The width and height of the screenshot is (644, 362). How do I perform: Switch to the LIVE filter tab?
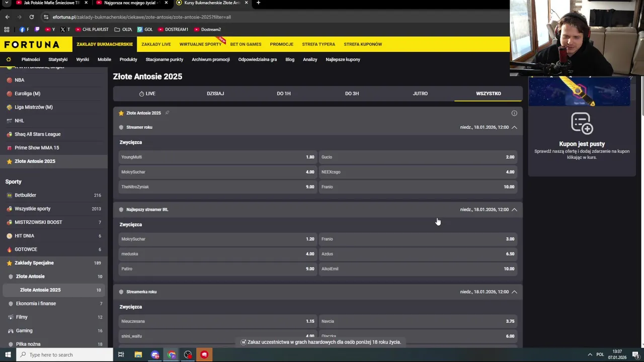pyautogui.click(x=147, y=94)
